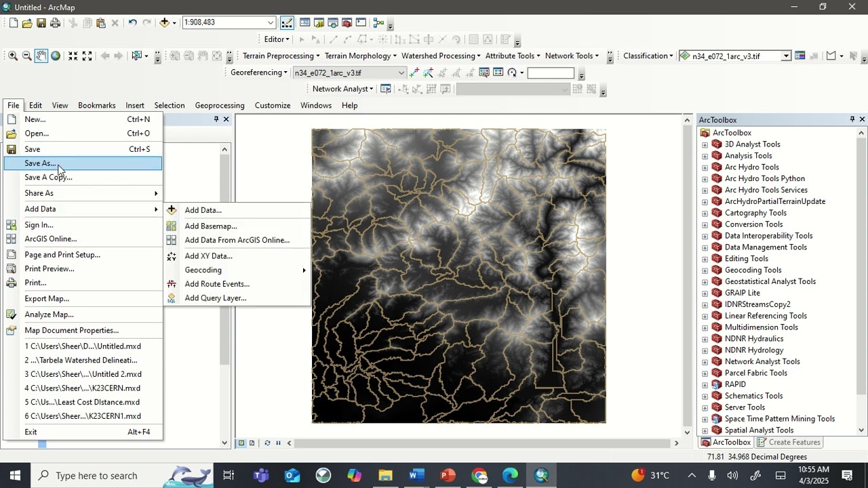
Task: Click the Print icon in standard toolbar
Action: pyautogui.click(x=56, y=22)
